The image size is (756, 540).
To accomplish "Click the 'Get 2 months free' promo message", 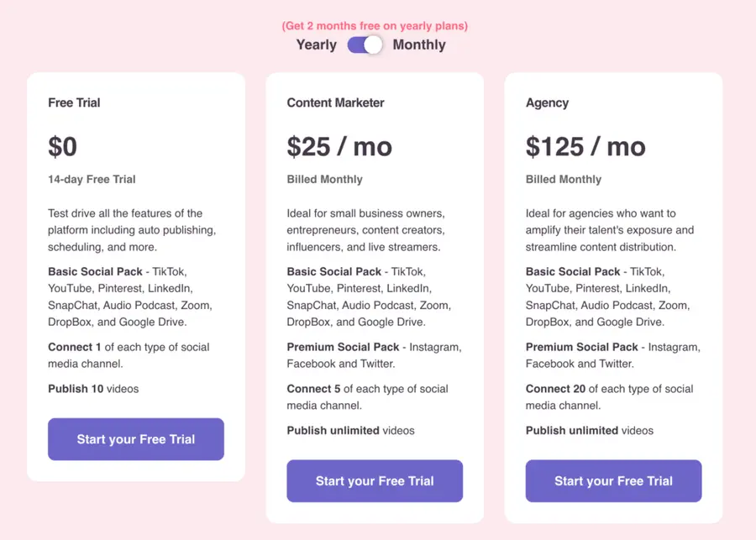I will pyautogui.click(x=375, y=26).
